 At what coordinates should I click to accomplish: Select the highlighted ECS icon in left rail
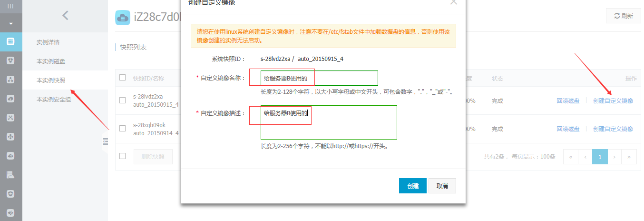[x=10, y=41]
